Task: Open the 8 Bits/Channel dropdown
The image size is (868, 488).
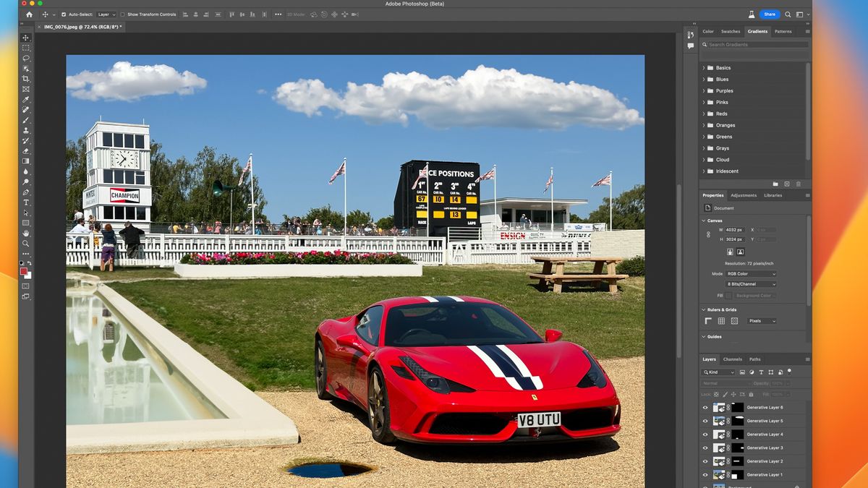Action: 751,284
